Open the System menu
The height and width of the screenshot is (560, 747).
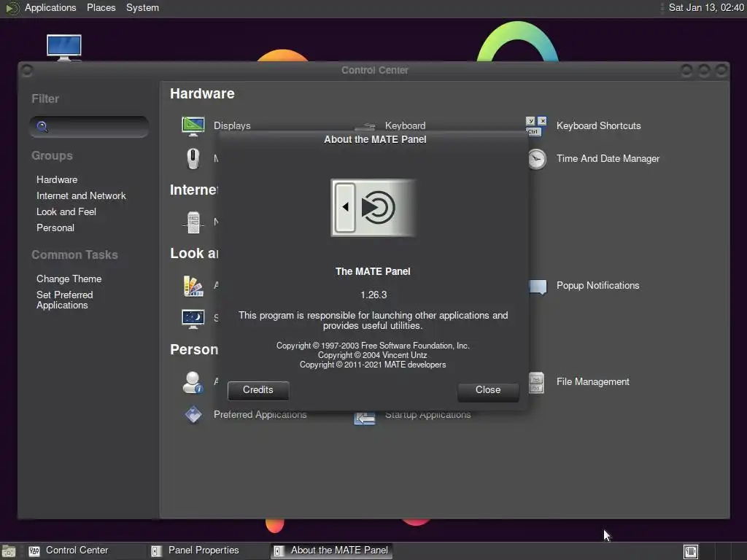pos(142,7)
